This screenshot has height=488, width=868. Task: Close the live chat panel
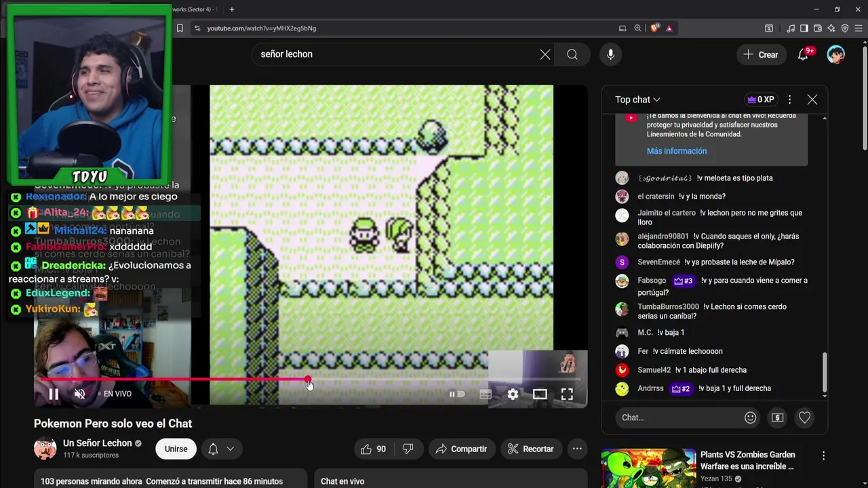click(812, 100)
